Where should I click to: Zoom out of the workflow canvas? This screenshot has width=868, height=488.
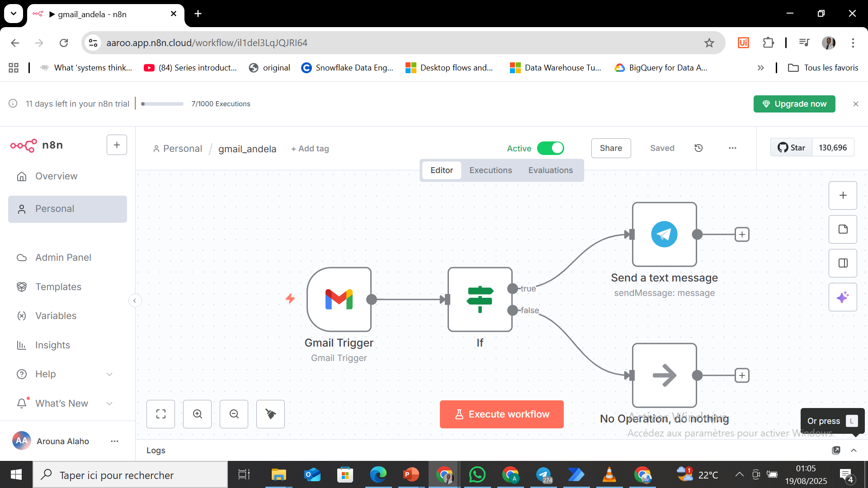coord(234,414)
